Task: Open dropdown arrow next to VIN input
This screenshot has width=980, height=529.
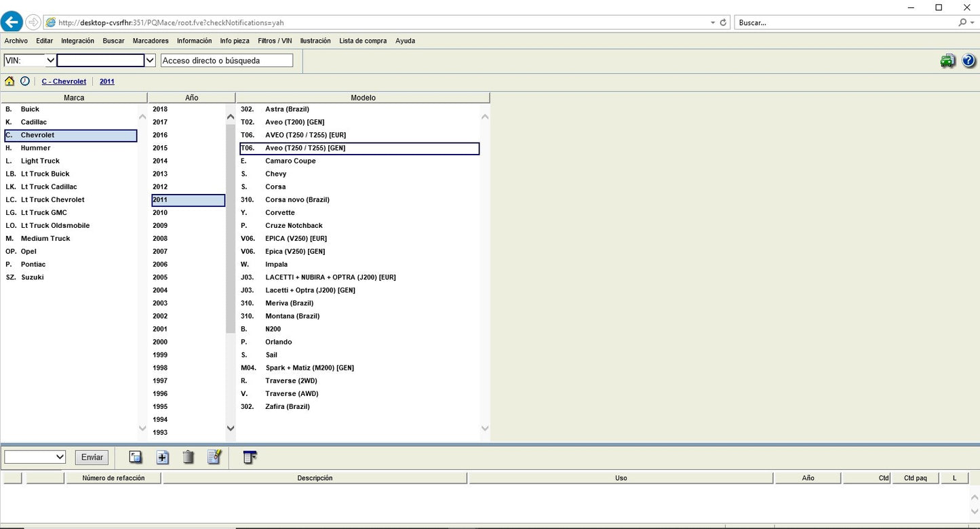Action: tap(151, 60)
